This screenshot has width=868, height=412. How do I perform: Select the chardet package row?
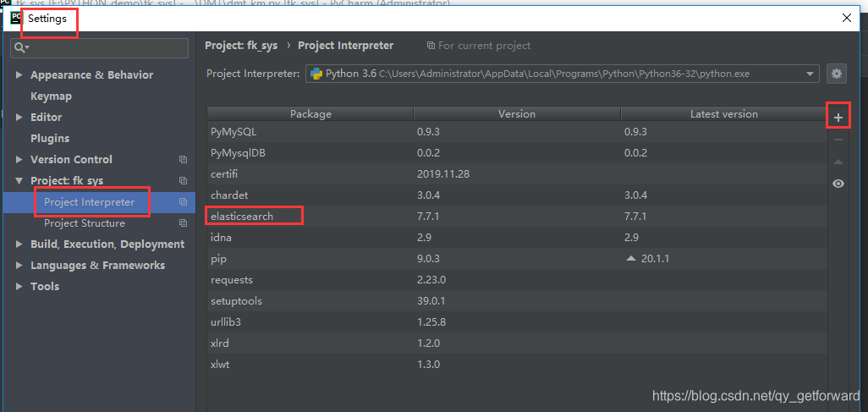click(x=517, y=195)
